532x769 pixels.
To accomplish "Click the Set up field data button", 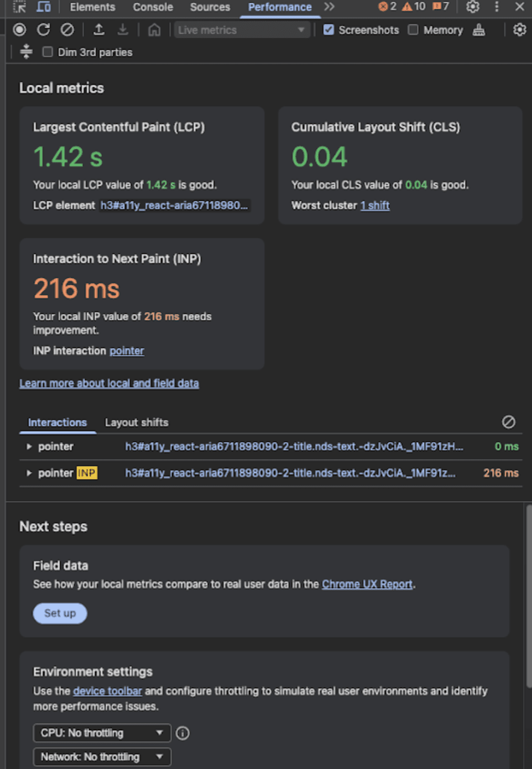I will coord(60,613).
